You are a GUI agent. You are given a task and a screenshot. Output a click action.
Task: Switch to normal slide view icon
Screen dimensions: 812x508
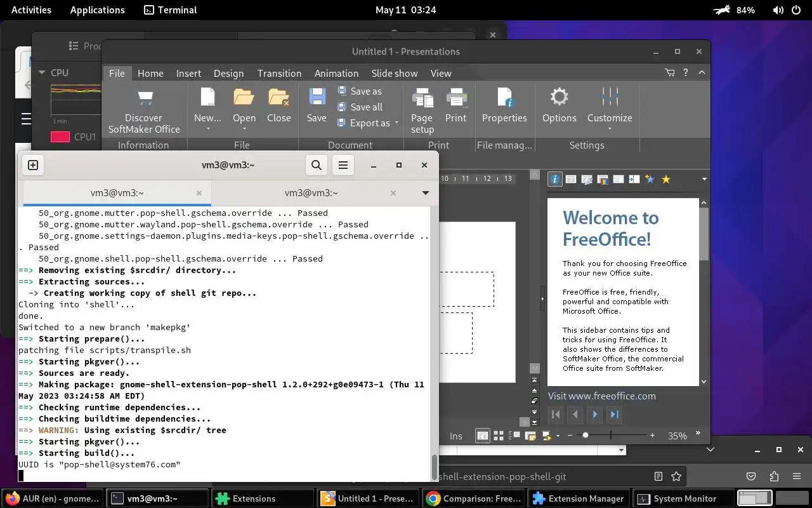[483, 436]
